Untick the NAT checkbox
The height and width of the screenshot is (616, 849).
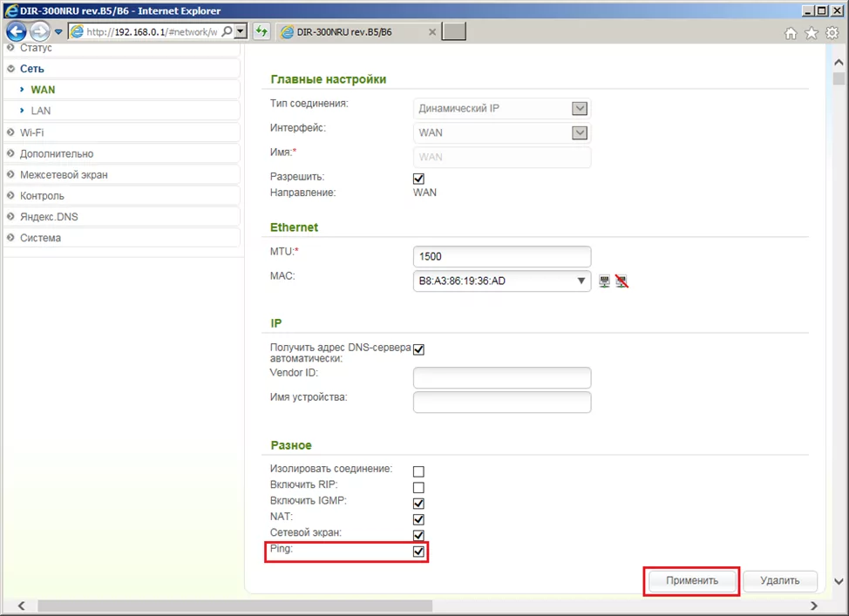[x=418, y=519]
